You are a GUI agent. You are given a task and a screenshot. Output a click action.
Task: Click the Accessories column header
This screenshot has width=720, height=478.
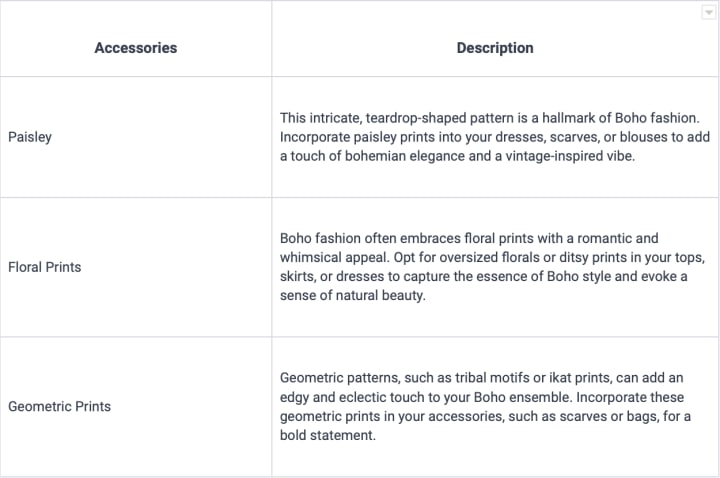point(135,48)
